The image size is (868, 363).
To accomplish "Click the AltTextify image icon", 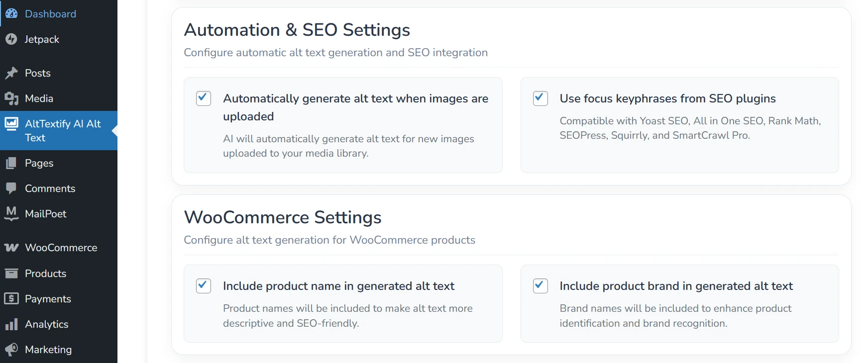I will pyautogui.click(x=11, y=124).
